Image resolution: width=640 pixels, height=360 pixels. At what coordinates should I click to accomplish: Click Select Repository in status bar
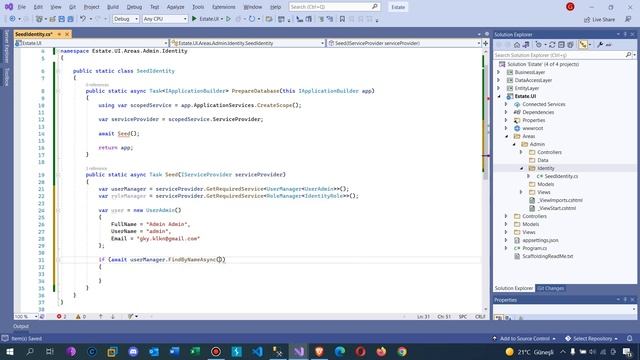[x=591, y=338]
